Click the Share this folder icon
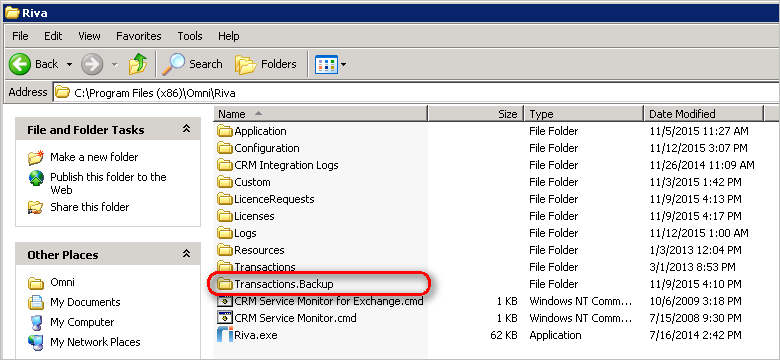This screenshot has height=360, width=780. click(x=36, y=207)
